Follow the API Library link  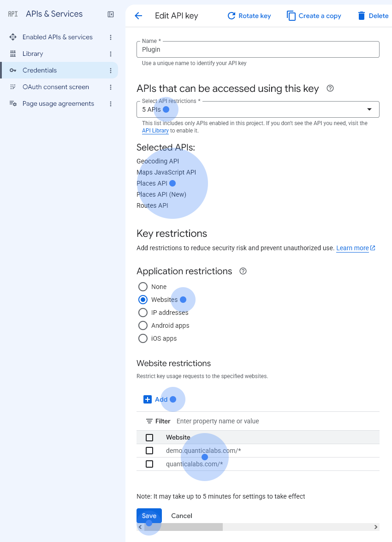[155, 131]
